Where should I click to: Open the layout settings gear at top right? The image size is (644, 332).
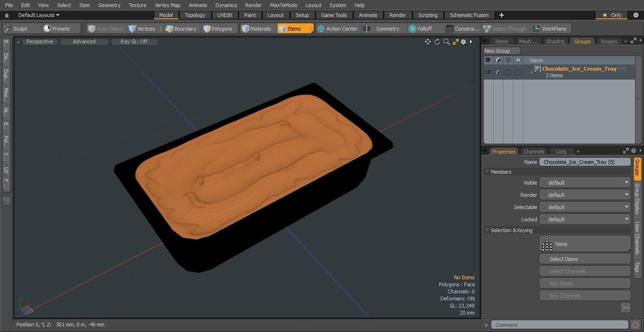pos(636,15)
